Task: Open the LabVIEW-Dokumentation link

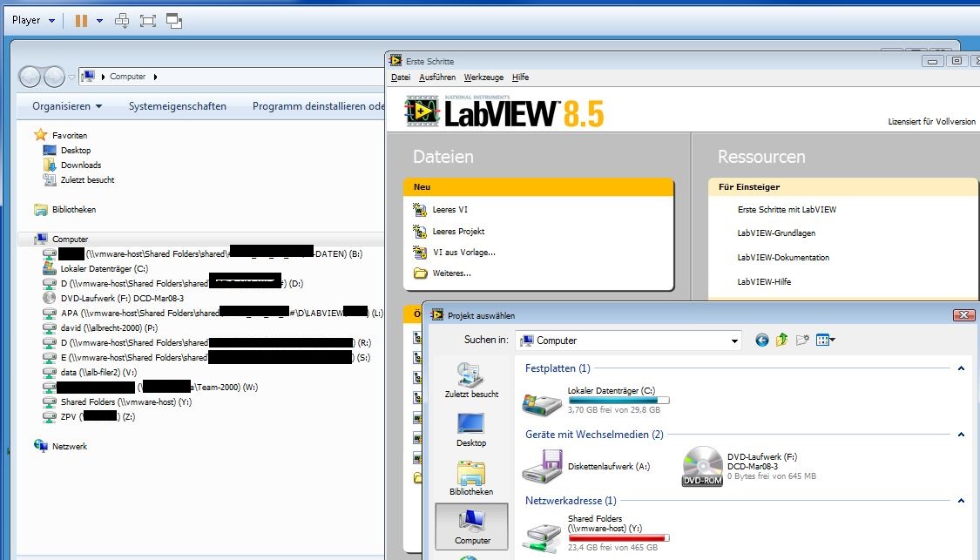Action: point(783,258)
